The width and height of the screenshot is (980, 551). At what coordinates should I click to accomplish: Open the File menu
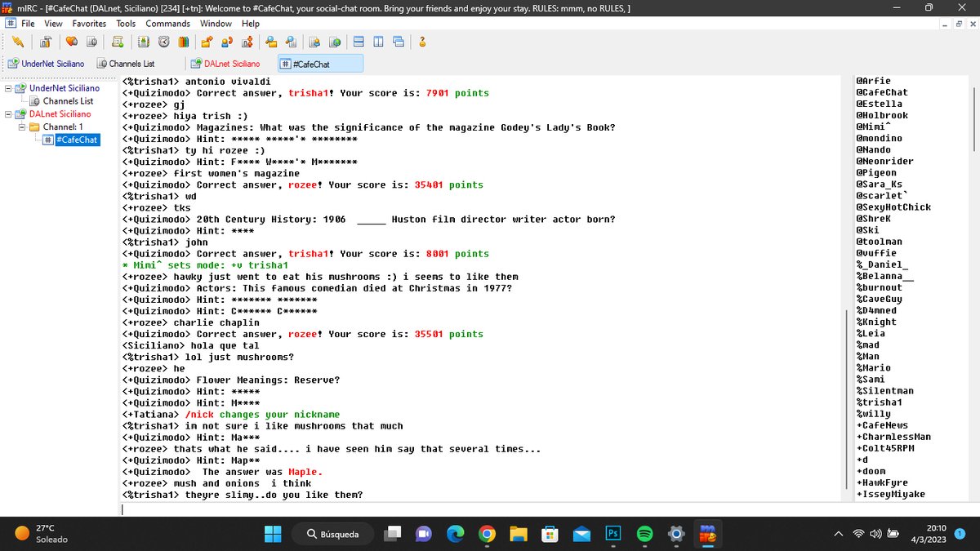pyautogui.click(x=29, y=24)
